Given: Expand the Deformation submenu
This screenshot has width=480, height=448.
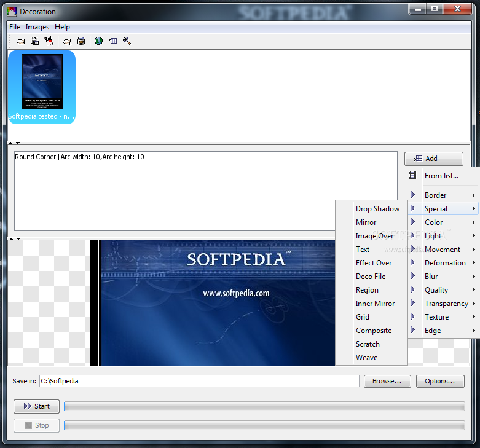Looking at the screenshot, I should pos(443,263).
